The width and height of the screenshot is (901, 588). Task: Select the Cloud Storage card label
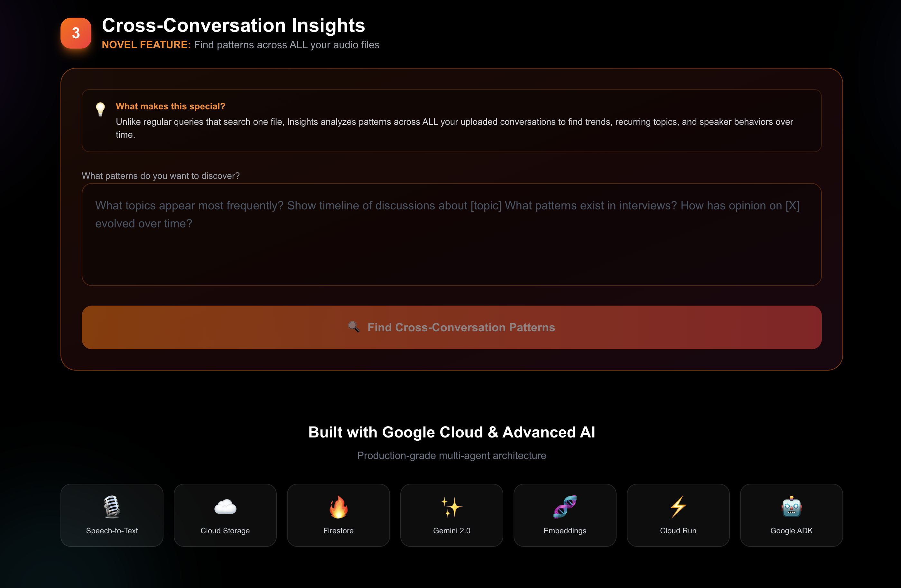tap(225, 530)
